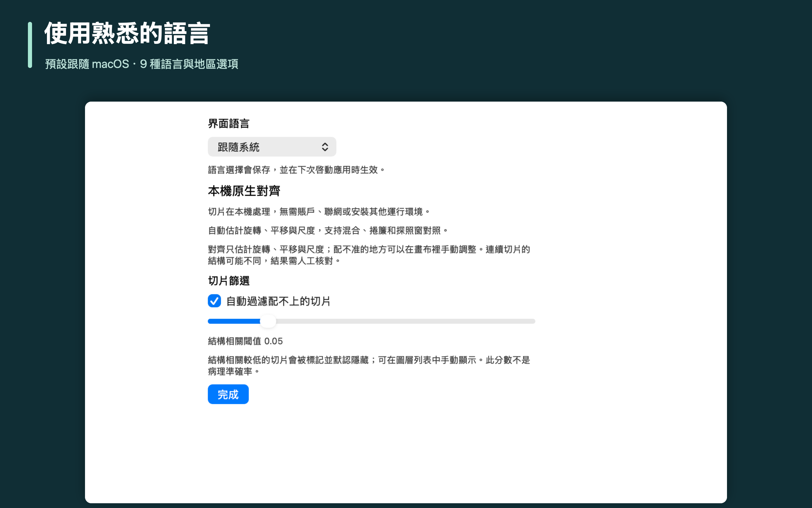The height and width of the screenshot is (508, 812).
Task: Click the 界面語言 label
Action: pyautogui.click(x=228, y=124)
